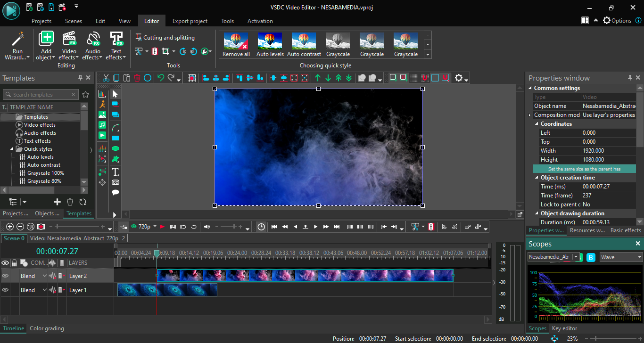Click the Add object icon
This screenshot has width=644, height=343.
(46, 39)
